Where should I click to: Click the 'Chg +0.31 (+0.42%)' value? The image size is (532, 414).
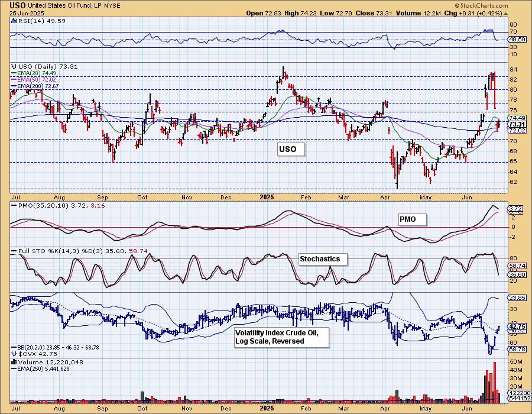click(x=473, y=13)
